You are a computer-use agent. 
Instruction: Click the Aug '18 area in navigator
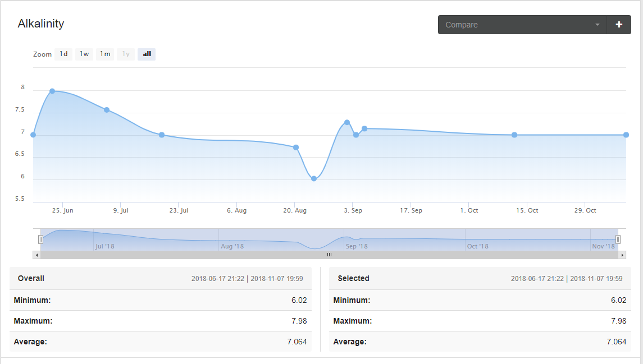[x=232, y=246]
